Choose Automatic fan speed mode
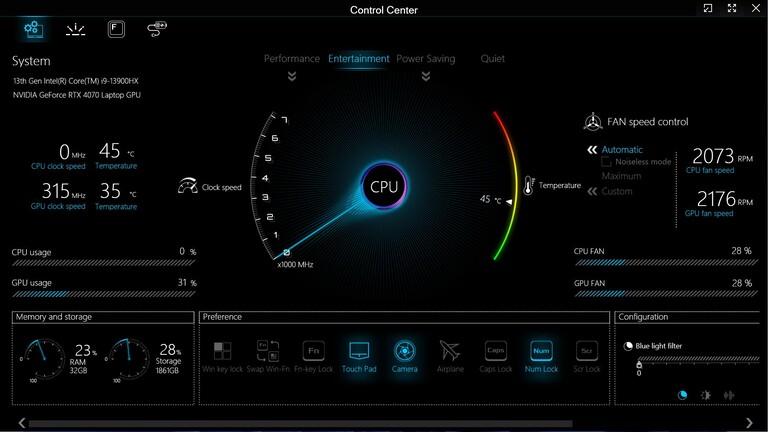 click(622, 149)
